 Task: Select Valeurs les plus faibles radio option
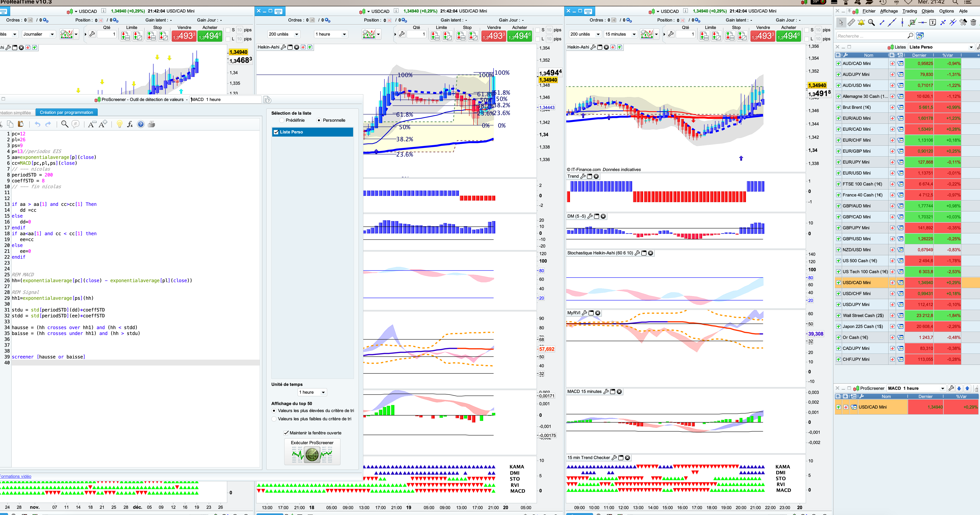click(274, 419)
